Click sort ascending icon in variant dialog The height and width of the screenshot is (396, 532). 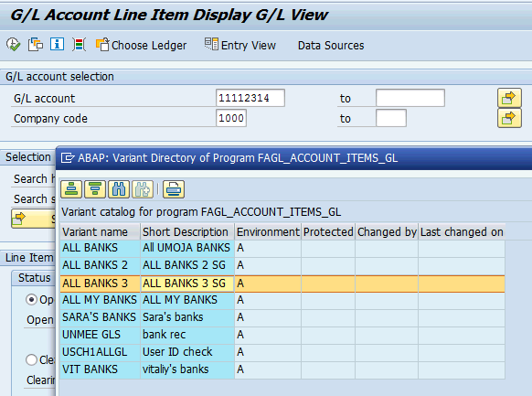[x=71, y=189]
